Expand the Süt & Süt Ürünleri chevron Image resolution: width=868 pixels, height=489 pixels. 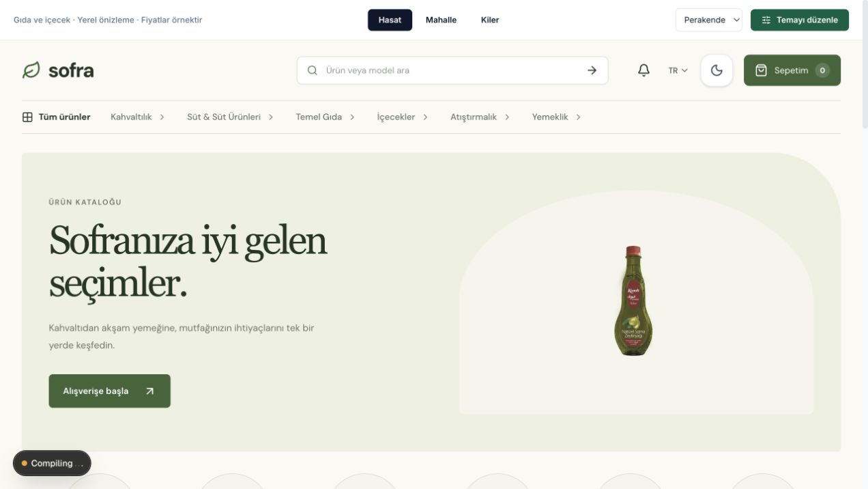click(271, 117)
